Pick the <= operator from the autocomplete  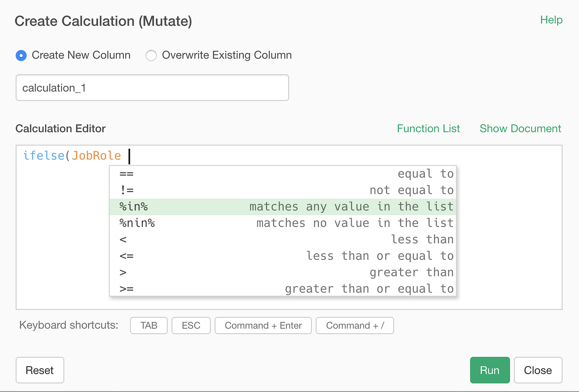pyautogui.click(x=282, y=256)
